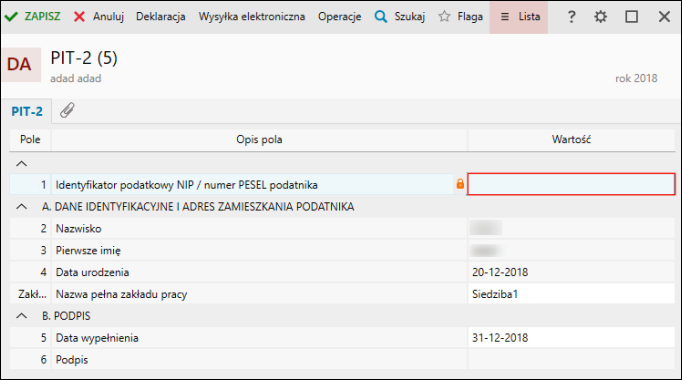Screen dimensions: 682x380
Task: Click the green ZAPISZ save button
Action: pos(32,17)
